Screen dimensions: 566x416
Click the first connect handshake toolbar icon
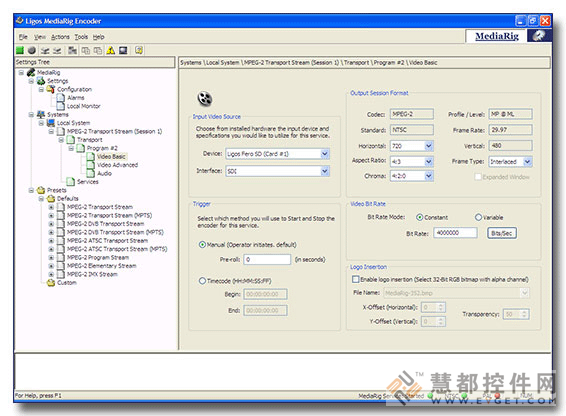[x=45, y=50]
